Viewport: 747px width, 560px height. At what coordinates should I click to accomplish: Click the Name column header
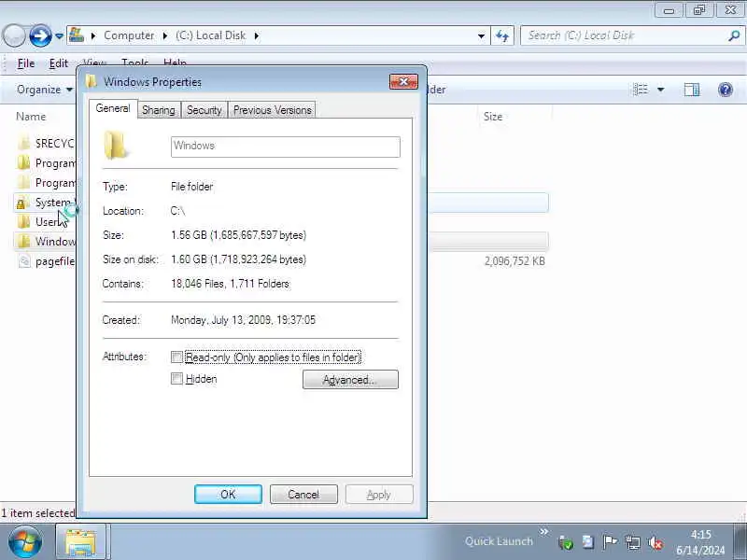click(x=31, y=117)
